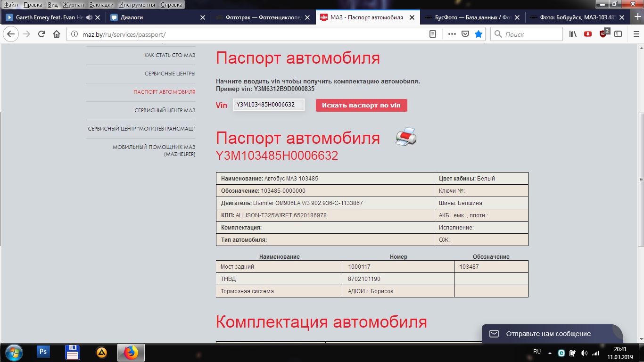
Task: Toggle reader view in address bar
Action: tap(433, 34)
